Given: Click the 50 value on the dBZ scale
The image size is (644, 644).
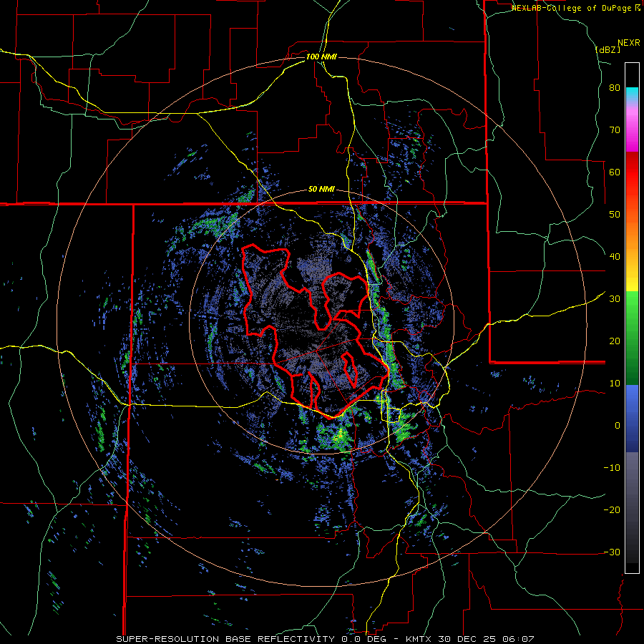Looking at the screenshot, I should coord(615,215).
